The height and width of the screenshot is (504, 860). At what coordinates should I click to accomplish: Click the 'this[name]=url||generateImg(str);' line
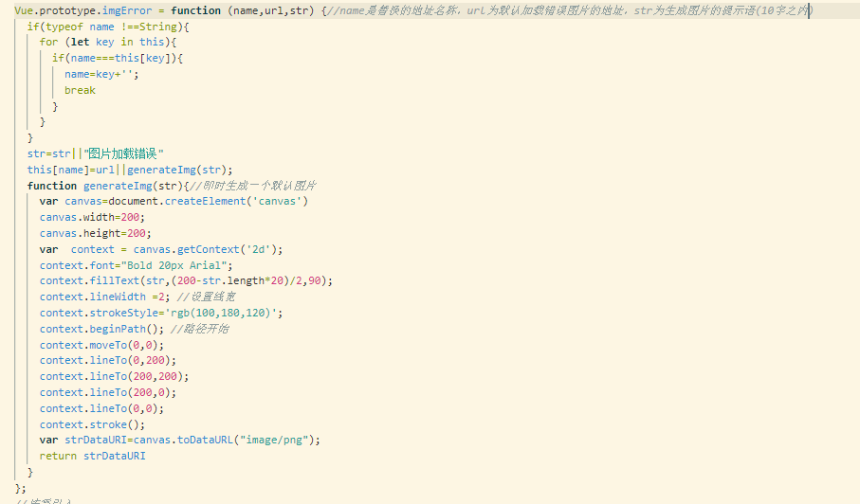click(x=130, y=170)
